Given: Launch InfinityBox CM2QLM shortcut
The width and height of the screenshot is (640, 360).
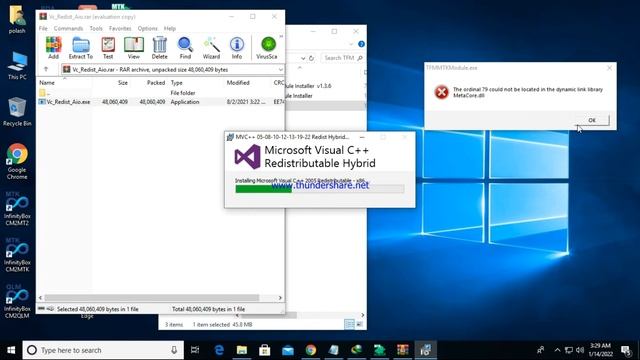Looking at the screenshot, I should (17, 301).
